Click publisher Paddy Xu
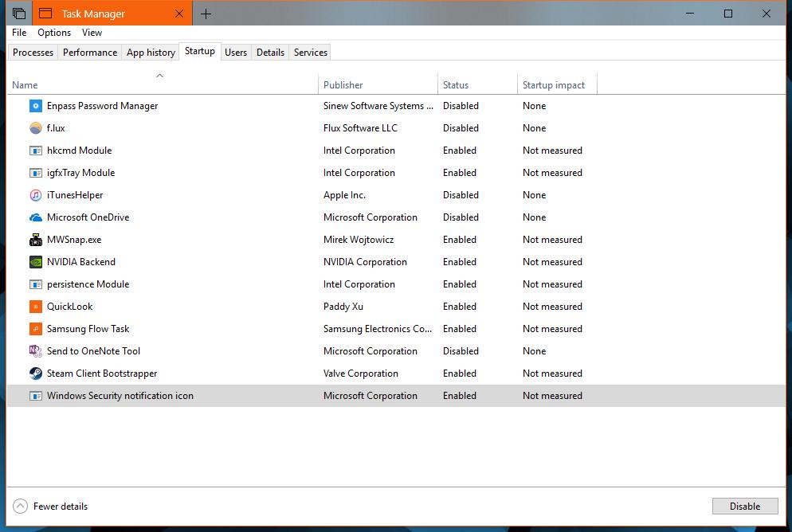 point(343,307)
